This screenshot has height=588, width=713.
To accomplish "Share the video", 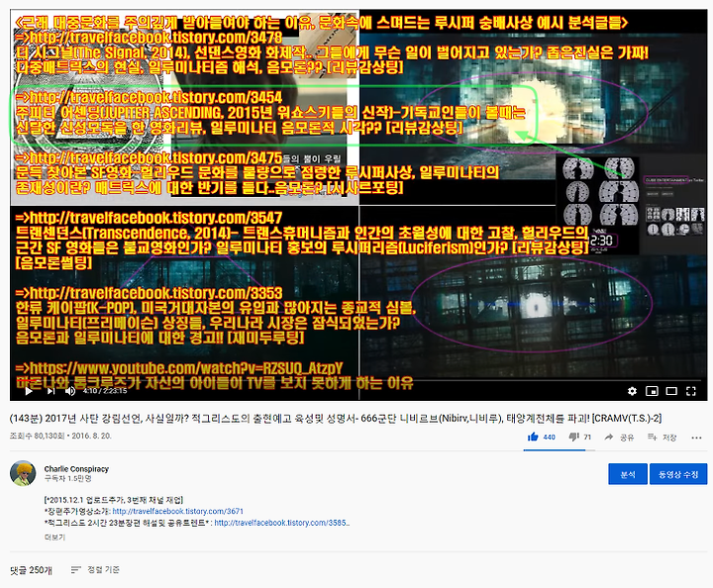I will coord(619,438).
